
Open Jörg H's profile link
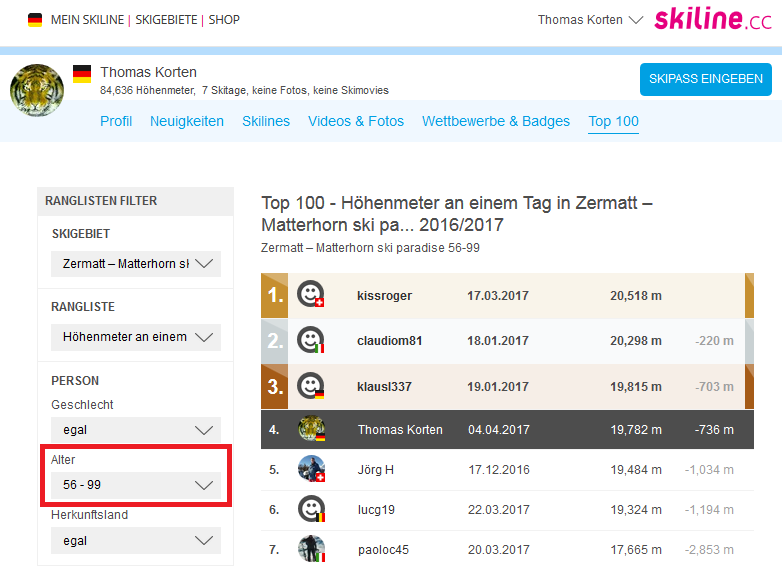point(376,470)
